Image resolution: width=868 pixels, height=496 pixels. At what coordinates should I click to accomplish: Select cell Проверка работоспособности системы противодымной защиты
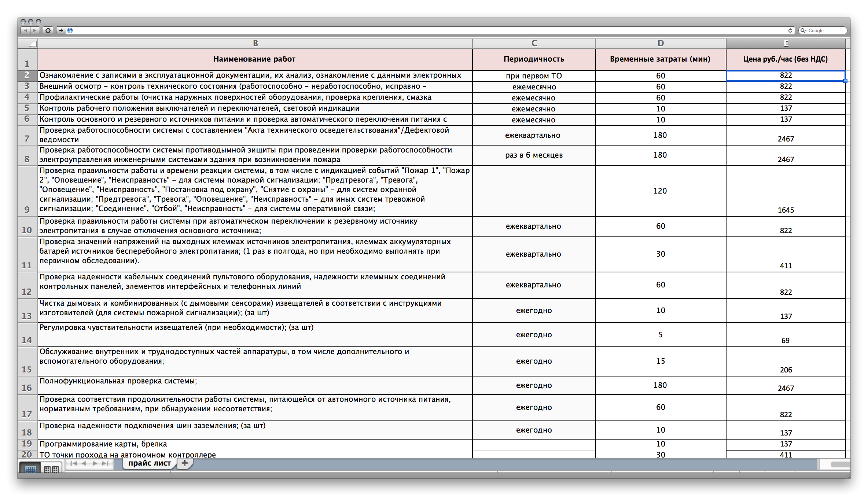255,155
